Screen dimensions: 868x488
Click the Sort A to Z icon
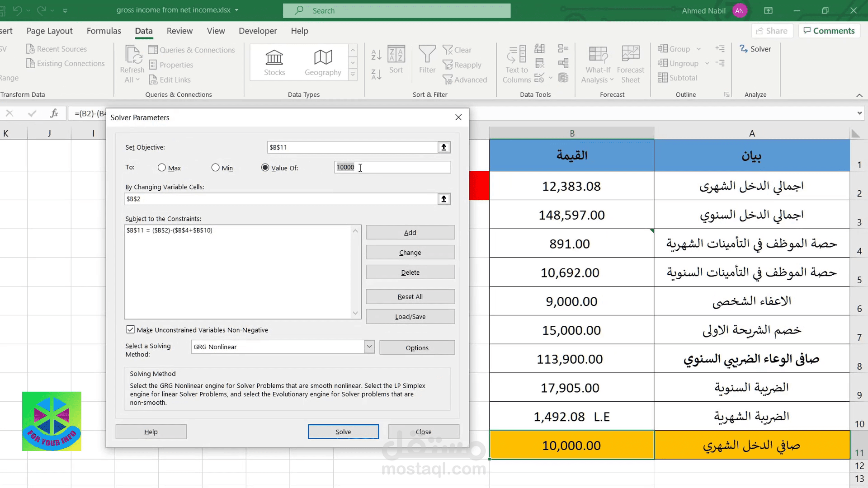(x=376, y=55)
